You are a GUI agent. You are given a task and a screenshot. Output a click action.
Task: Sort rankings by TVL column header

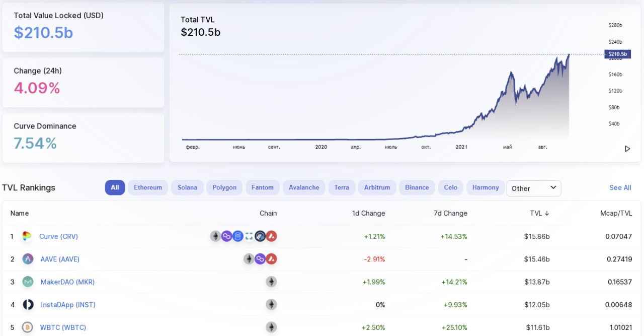pos(539,213)
